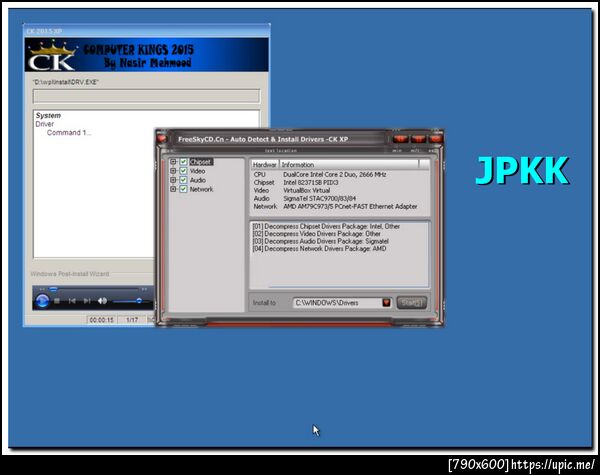
Task: Click System heading in CK post-install list
Action: 48,115
